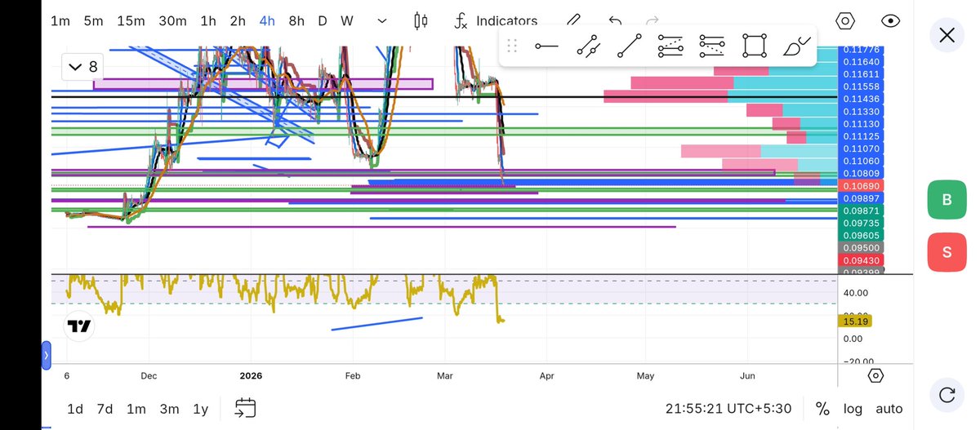Switch to 15m timeframe
980x430 pixels.
click(x=130, y=21)
